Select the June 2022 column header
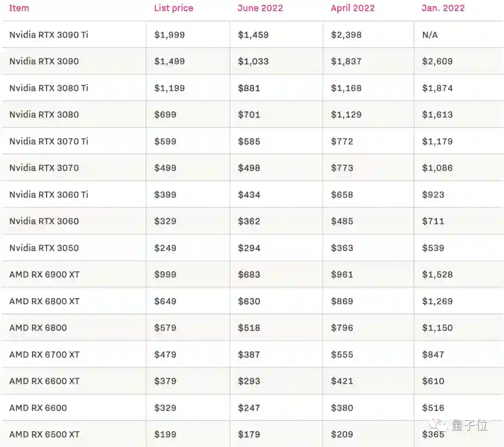504x447 pixels. [x=260, y=8]
